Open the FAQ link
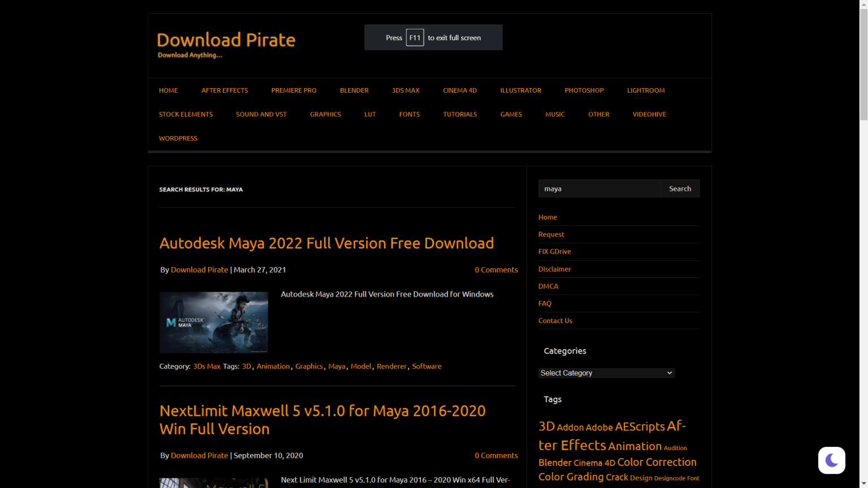This screenshot has height=488, width=868. pos(545,303)
